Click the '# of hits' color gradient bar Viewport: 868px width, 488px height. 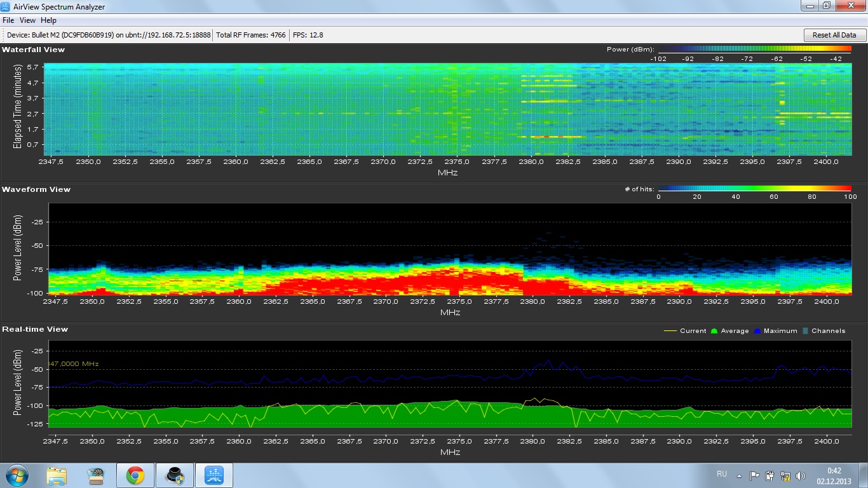pyautogui.click(x=754, y=189)
